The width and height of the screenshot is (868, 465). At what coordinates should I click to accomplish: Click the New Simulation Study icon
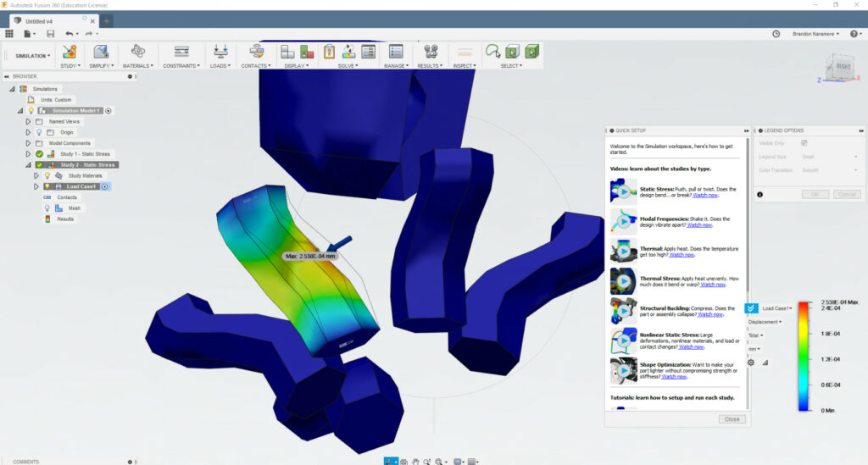click(x=70, y=52)
